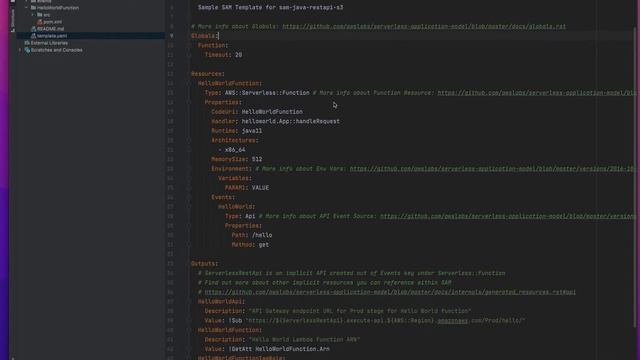The image size is (640, 360).
Task: Place cursor on 'Globals:' key
Action: (204, 36)
